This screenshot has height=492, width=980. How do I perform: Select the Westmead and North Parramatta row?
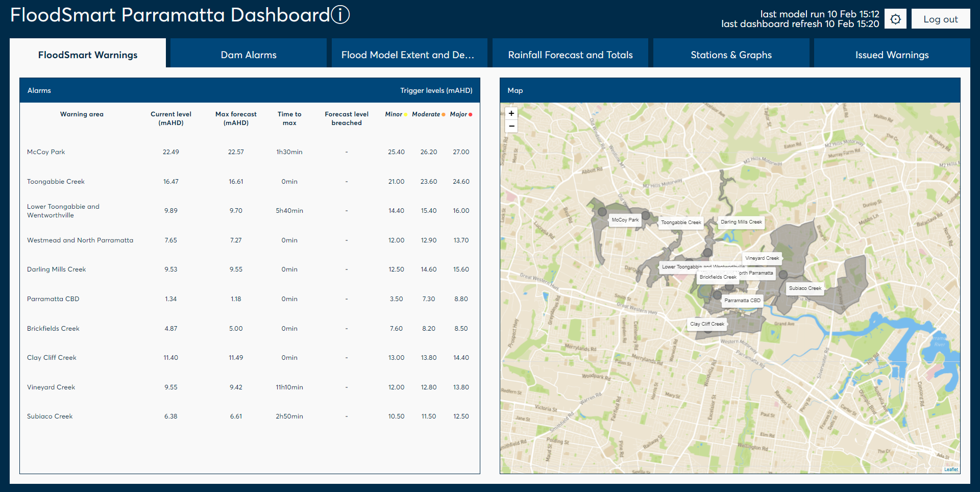[x=80, y=240]
